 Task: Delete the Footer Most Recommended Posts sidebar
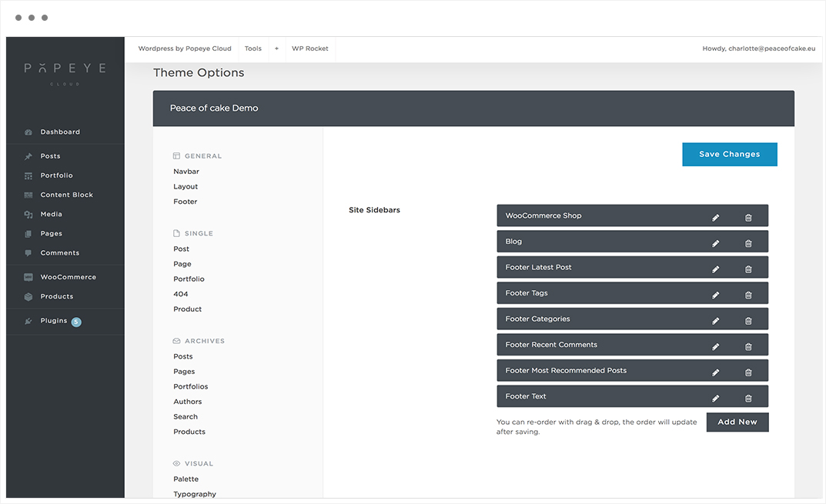pyautogui.click(x=748, y=372)
